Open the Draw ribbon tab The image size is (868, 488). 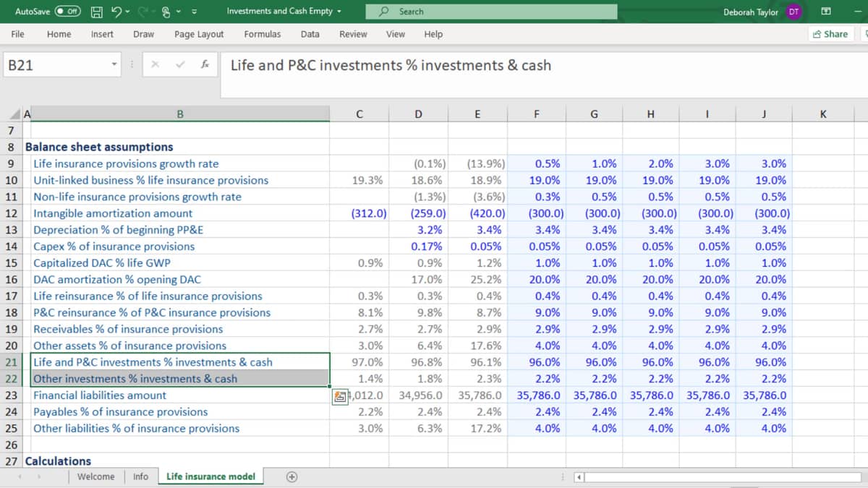click(x=143, y=34)
